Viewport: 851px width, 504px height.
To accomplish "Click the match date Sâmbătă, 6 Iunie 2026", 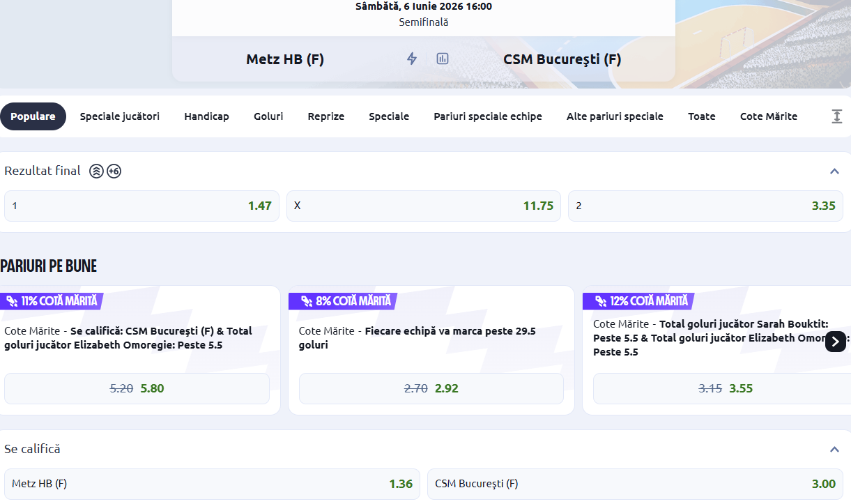I will pos(424,6).
